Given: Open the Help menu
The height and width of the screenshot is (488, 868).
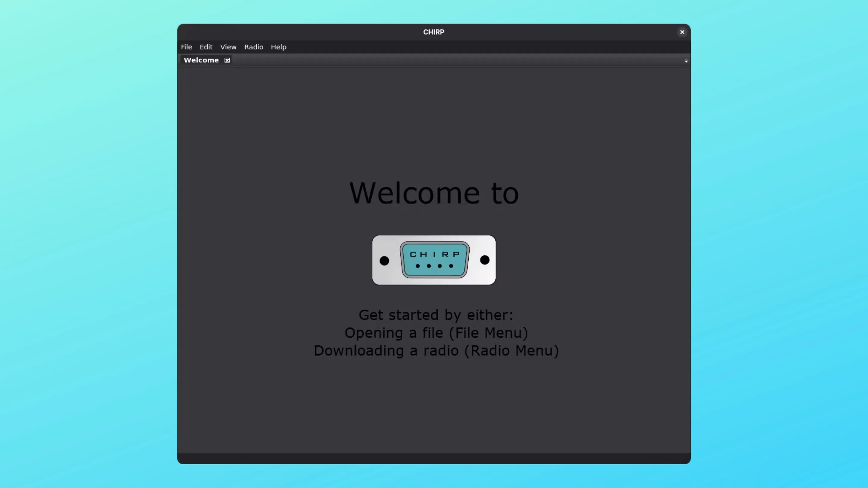Looking at the screenshot, I should 278,47.
